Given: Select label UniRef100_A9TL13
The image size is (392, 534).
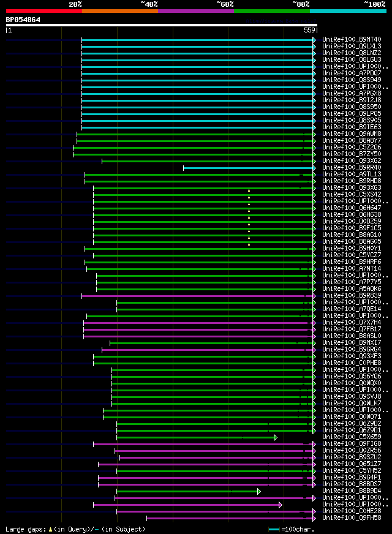Looking at the screenshot, I should coord(352,175).
